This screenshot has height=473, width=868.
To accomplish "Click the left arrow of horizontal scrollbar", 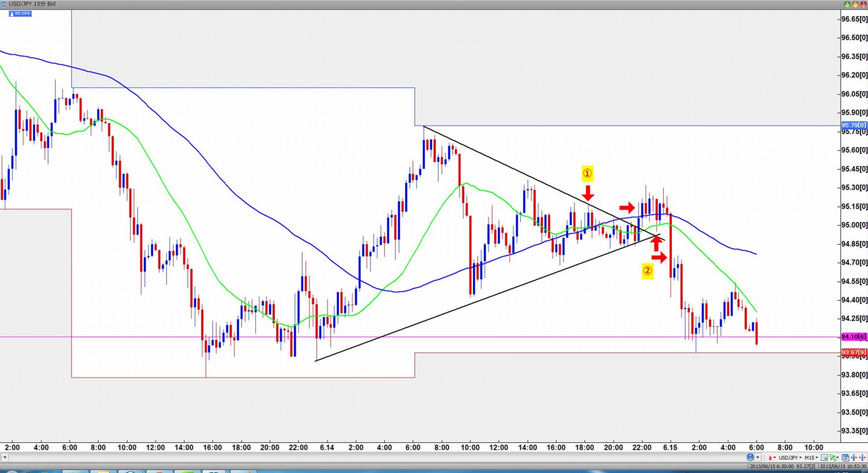I will point(4,457).
